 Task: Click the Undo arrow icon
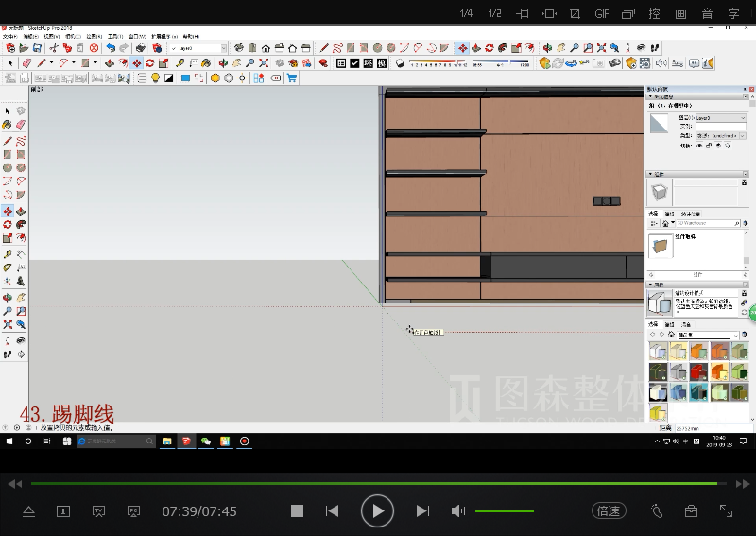(111, 48)
